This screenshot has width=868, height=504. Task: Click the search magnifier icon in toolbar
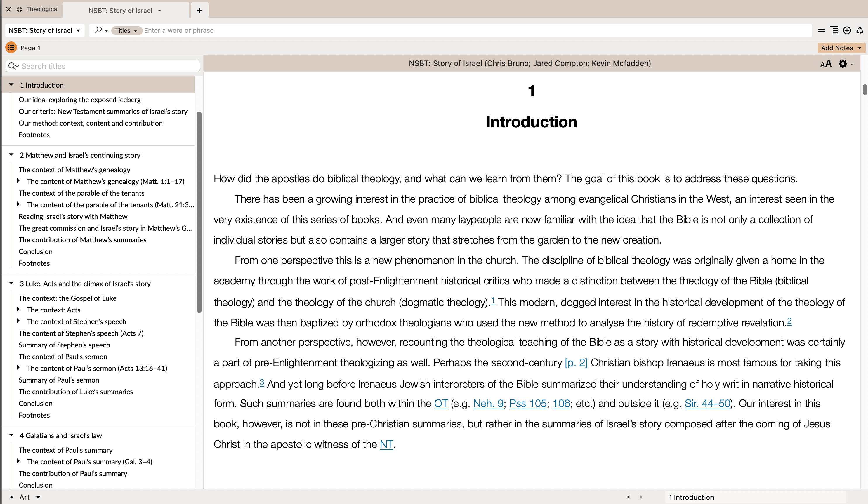(98, 30)
